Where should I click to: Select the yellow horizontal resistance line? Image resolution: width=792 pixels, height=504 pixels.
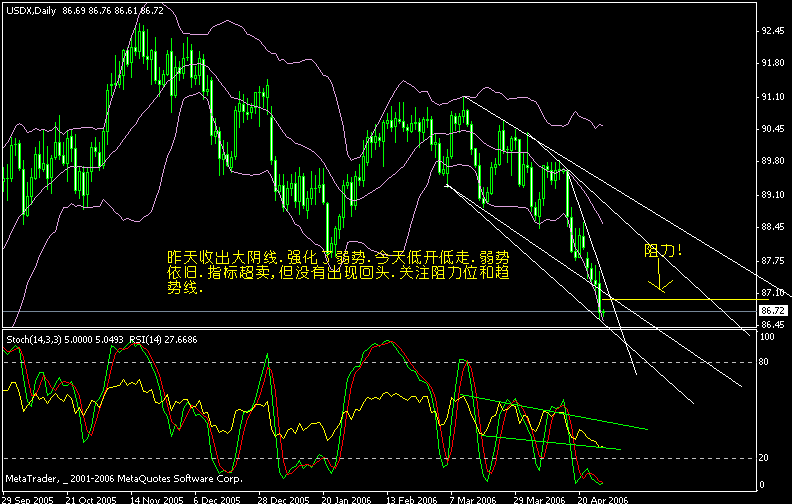[685, 299]
